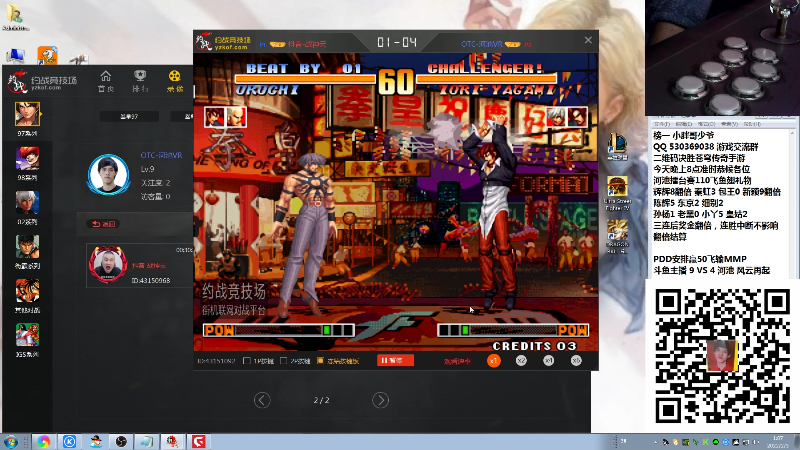Viewport: 800px width, 450px height.
Task: Click the QR code image
Action: (722, 356)
